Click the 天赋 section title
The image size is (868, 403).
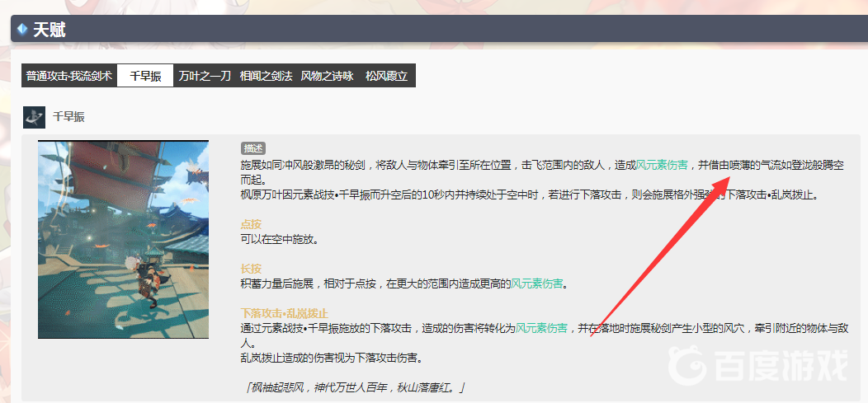tap(50, 30)
